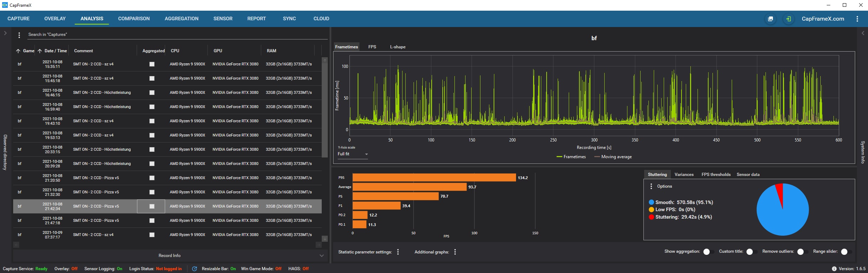Open the CLOUD tab
The width and height of the screenshot is (868, 273).
321,18
